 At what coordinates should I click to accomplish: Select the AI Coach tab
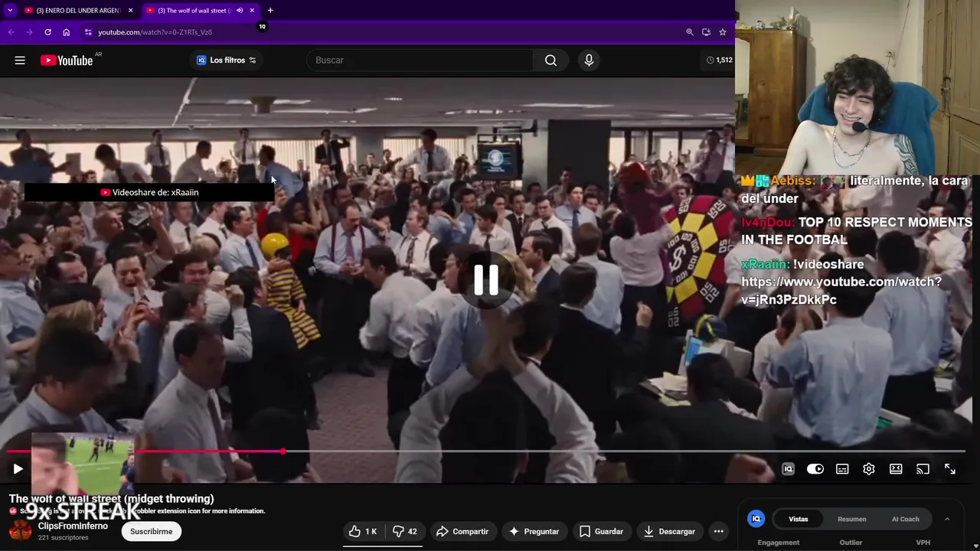(905, 519)
